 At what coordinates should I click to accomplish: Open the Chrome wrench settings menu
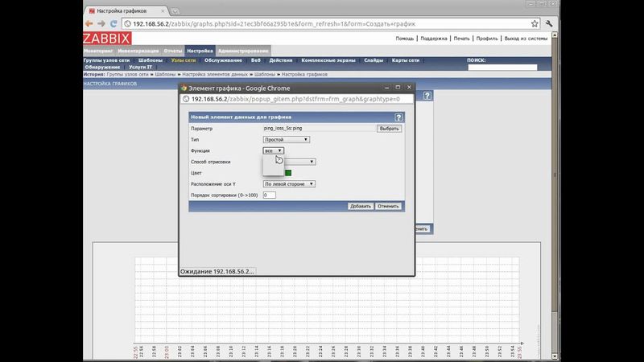(549, 23)
